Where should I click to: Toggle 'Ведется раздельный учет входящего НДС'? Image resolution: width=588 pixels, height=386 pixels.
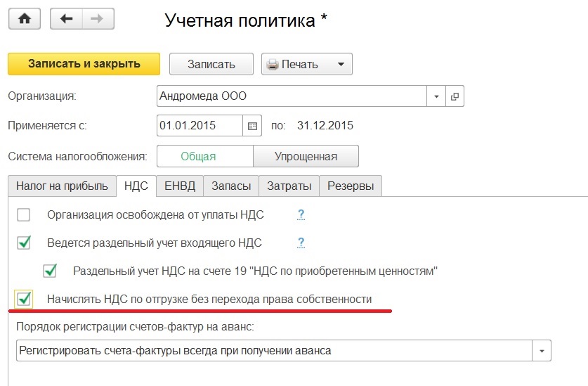pyautogui.click(x=24, y=243)
